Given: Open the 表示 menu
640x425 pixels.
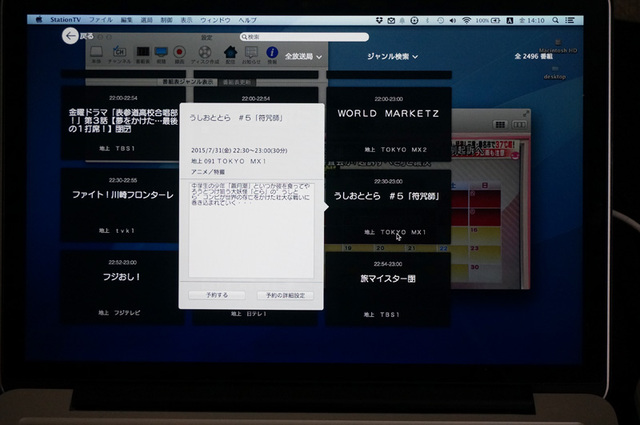Looking at the screenshot, I should (186, 20).
